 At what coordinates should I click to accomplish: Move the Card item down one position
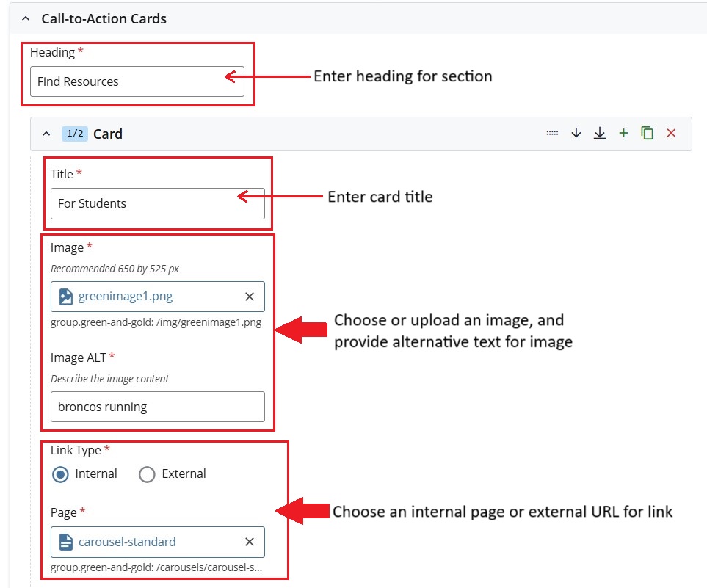[x=576, y=133]
